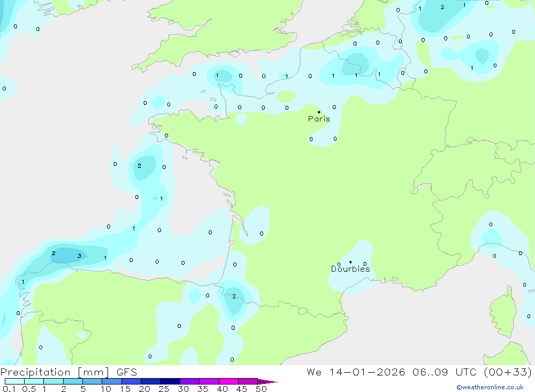Click the Dourbies city label
This screenshot has width=535, height=392.
(x=350, y=269)
